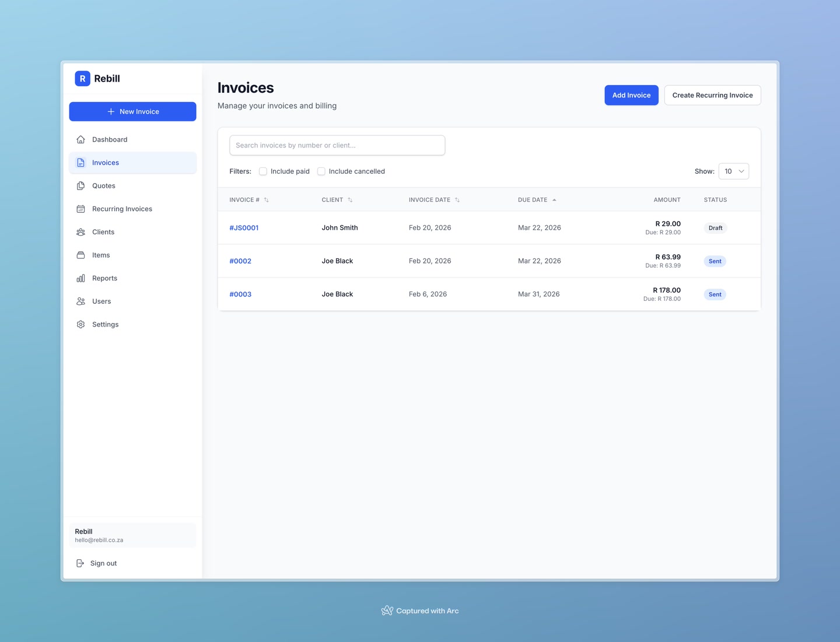This screenshot has width=840, height=642.
Task: Open invoice #JS0001 link
Action: (244, 227)
